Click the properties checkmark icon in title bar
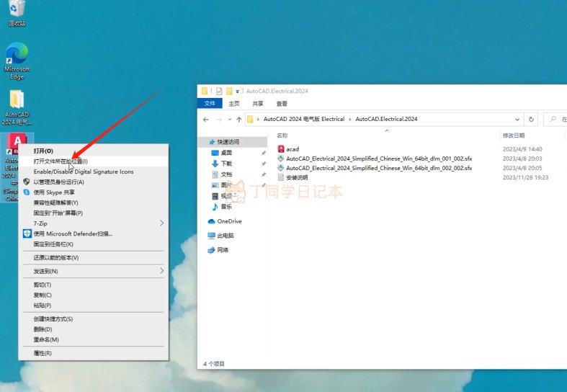The height and width of the screenshot is (392, 567). (219, 92)
